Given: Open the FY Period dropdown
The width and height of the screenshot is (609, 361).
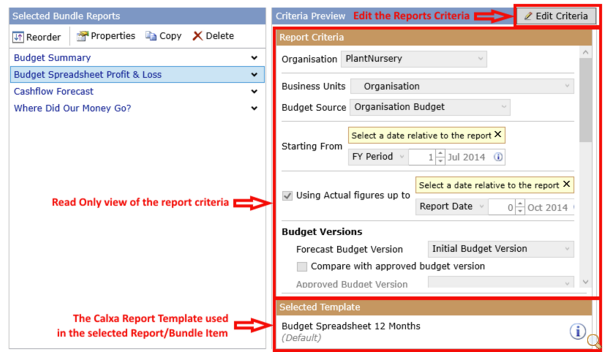Looking at the screenshot, I should tap(378, 157).
